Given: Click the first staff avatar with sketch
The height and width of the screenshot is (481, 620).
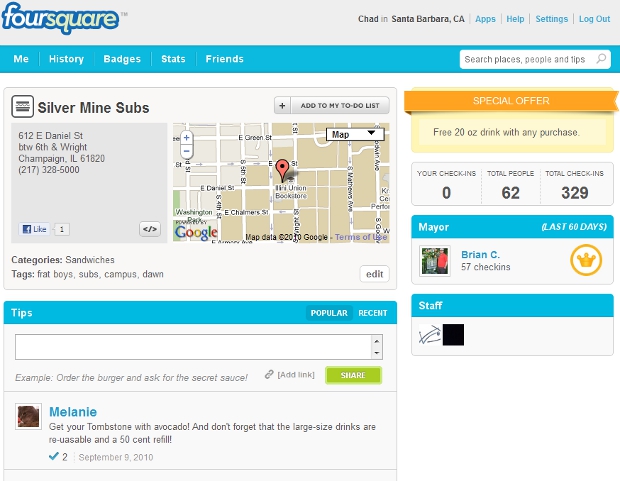Looking at the screenshot, I should (430, 335).
